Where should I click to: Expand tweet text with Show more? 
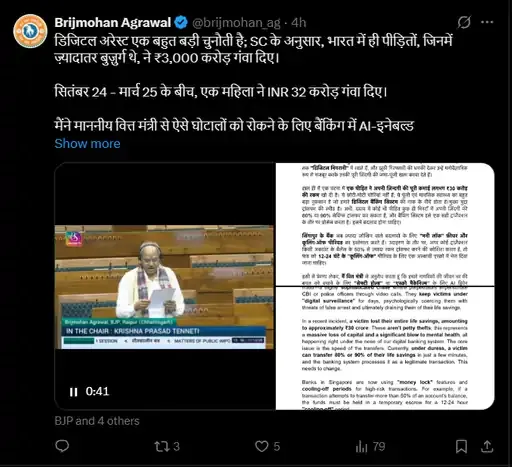pyautogui.click(x=87, y=143)
